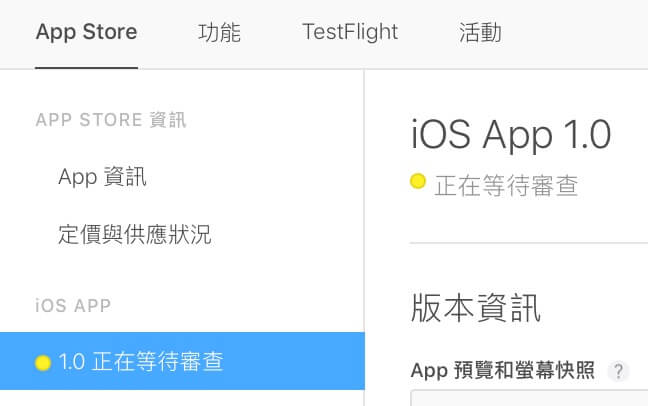Viewport: 648px width, 406px height.
Task: Open the 活動 tab
Action: pos(480,32)
